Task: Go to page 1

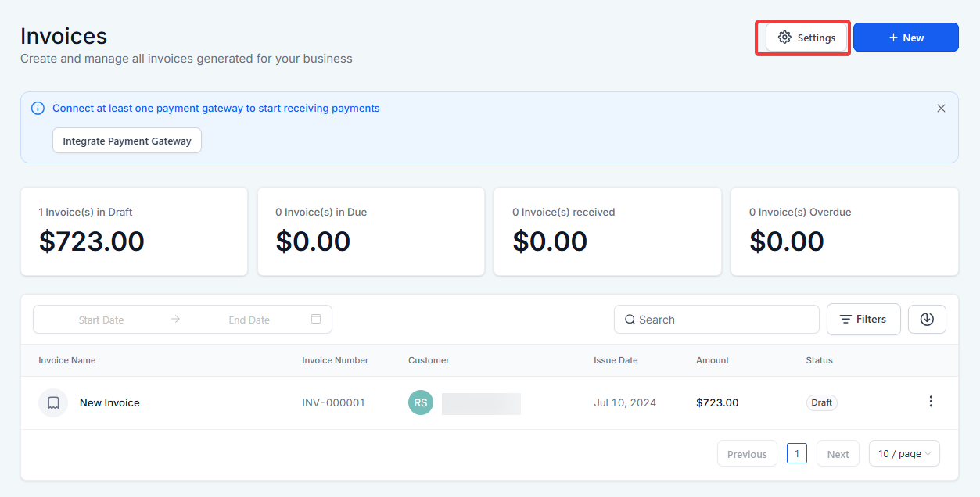Action: pyautogui.click(x=796, y=453)
